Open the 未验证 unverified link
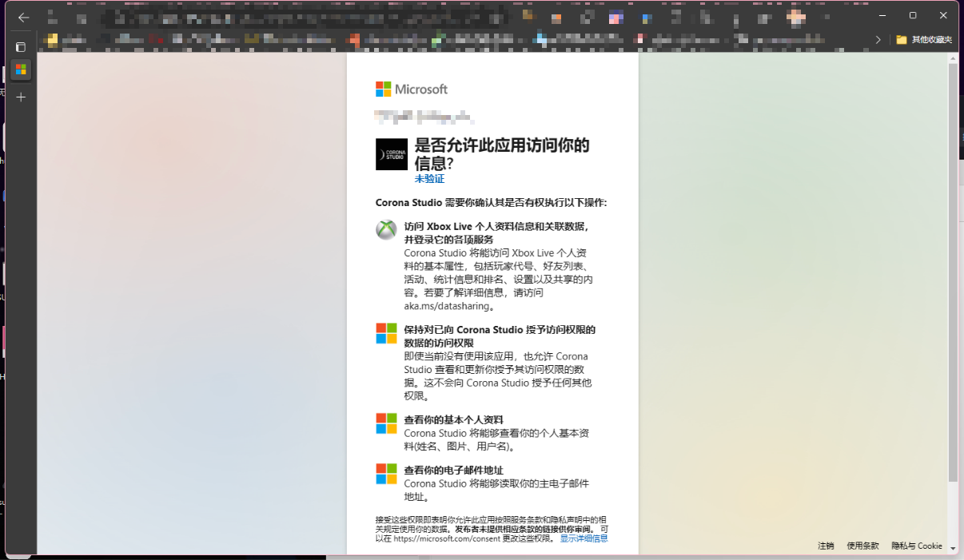The height and width of the screenshot is (560, 964). coord(429,179)
